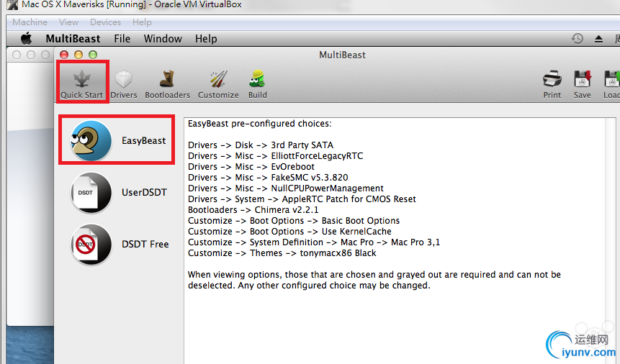Open VirtualBox View menu
The height and width of the screenshot is (364, 620).
click(x=68, y=22)
